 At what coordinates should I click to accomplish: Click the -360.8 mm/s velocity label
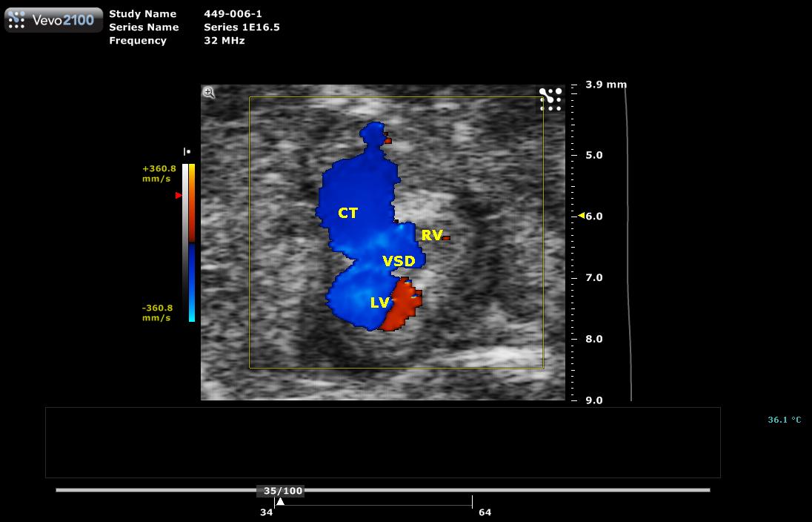157,313
